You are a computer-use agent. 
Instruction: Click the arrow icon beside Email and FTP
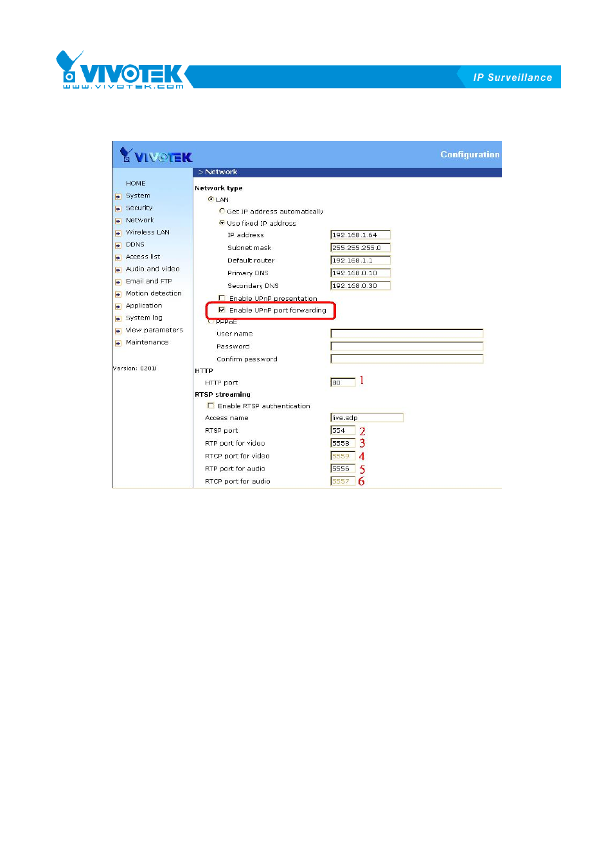pos(118,282)
